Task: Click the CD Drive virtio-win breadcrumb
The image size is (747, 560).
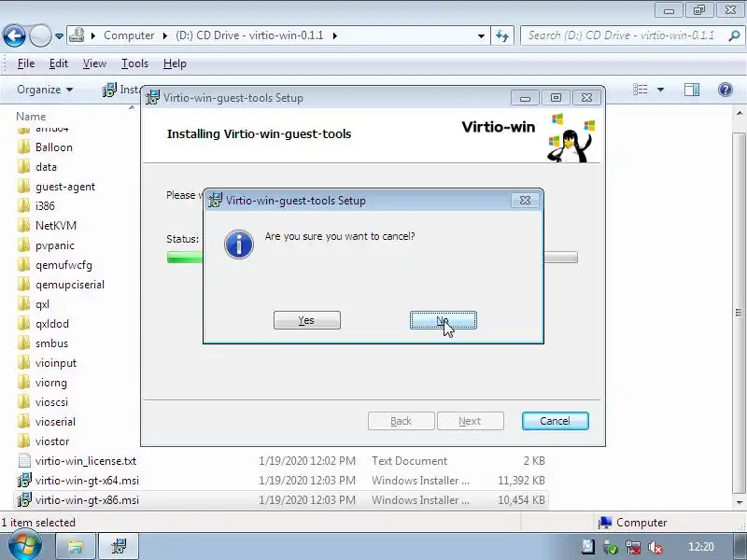Action: [x=249, y=35]
